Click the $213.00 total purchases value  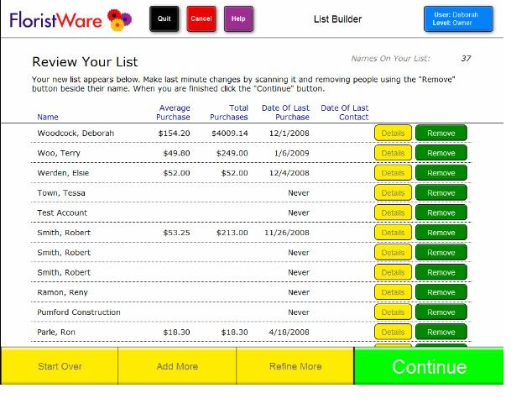click(x=232, y=233)
